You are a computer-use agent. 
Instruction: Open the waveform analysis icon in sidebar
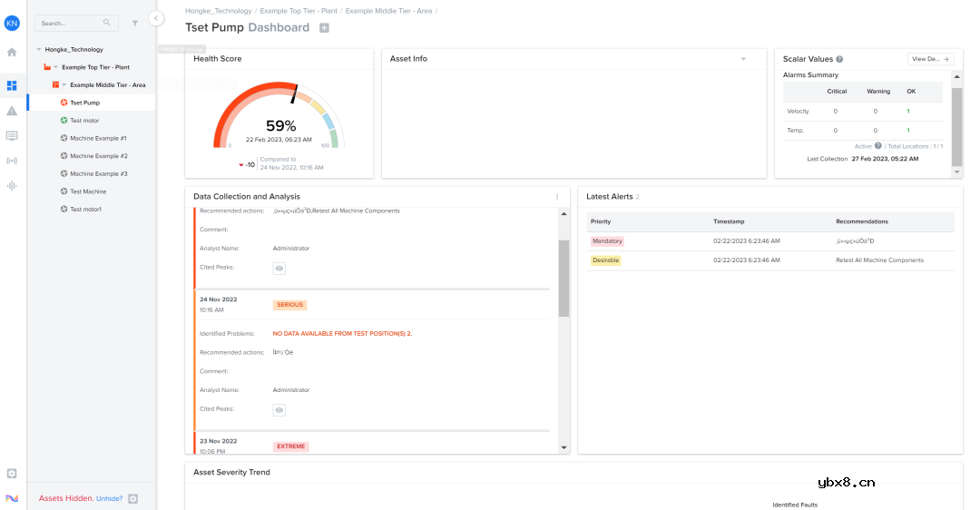pos(12,186)
